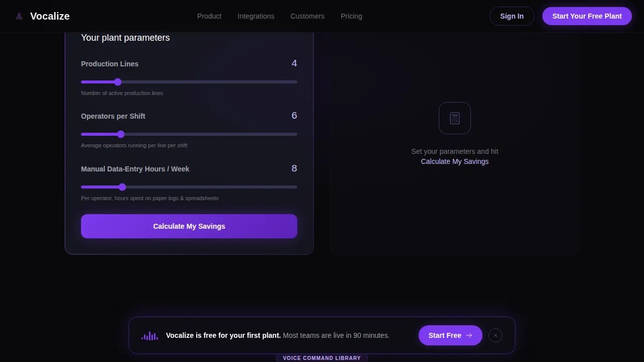644x362 pixels.
Task: Open the Pricing page
Action: coord(351,16)
